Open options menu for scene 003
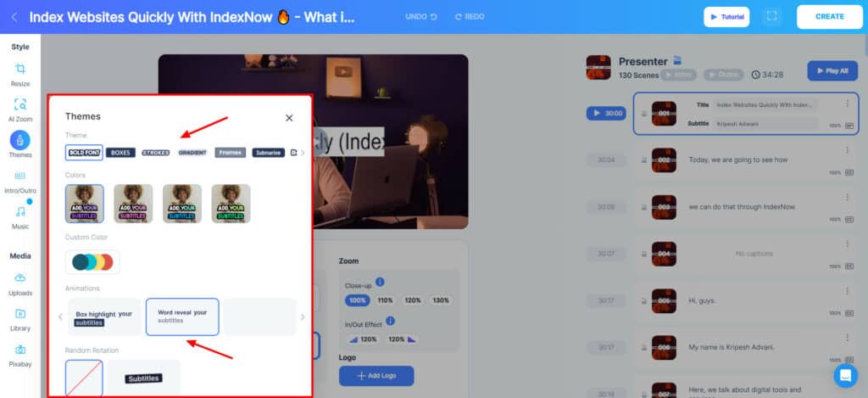Image resolution: width=868 pixels, height=398 pixels. tap(847, 198)
